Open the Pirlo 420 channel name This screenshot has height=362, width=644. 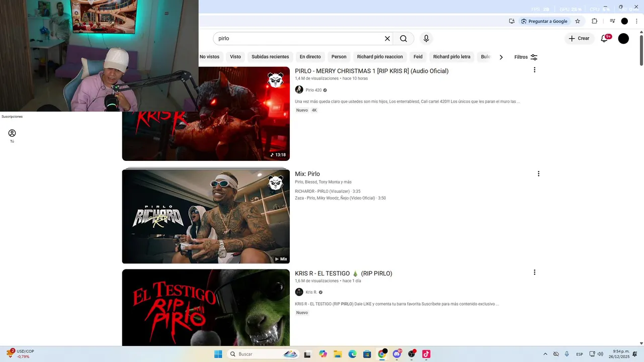coord(313,90)
